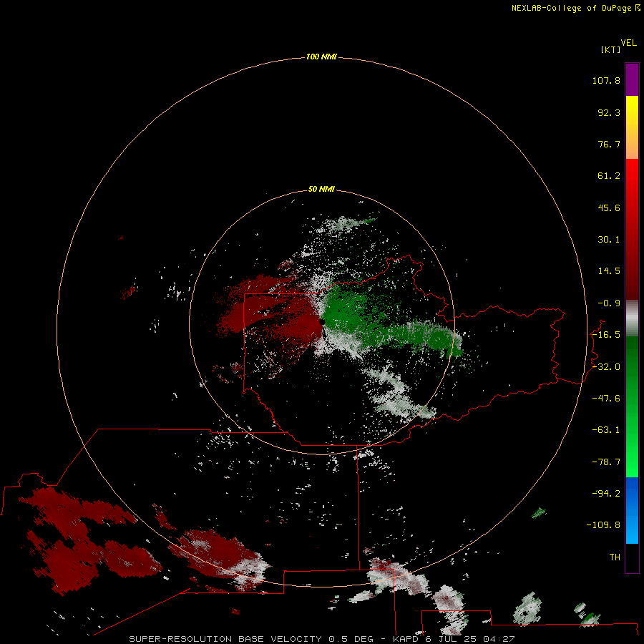Click the 107.8 legend value

point(606,80)
